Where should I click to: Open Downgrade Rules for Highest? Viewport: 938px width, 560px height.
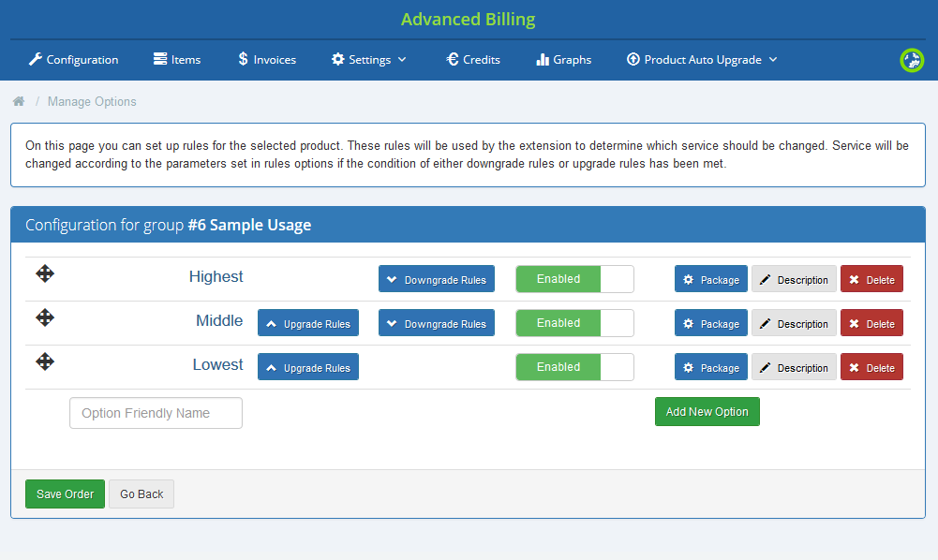coord(436,279)
